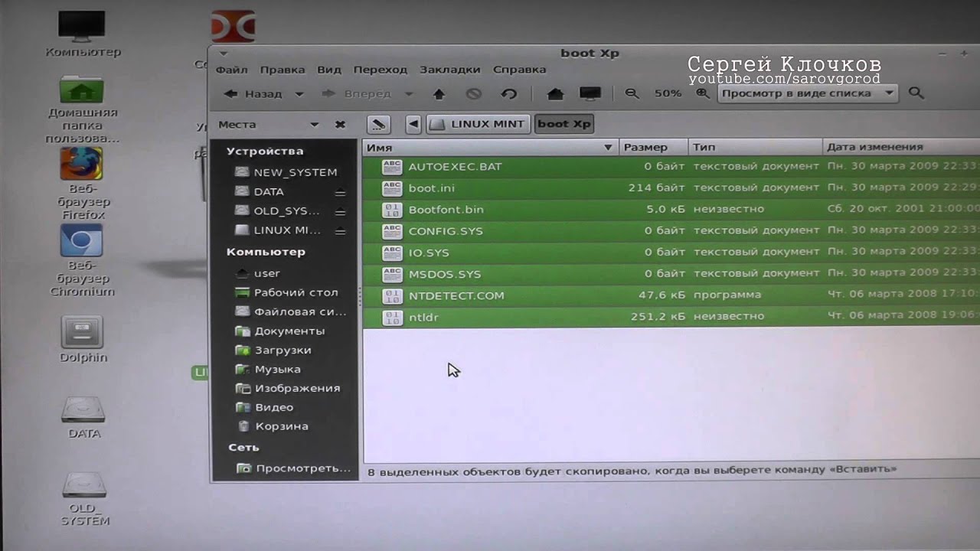Open the Просмотр в виде списка combo box

pos(807,93)
